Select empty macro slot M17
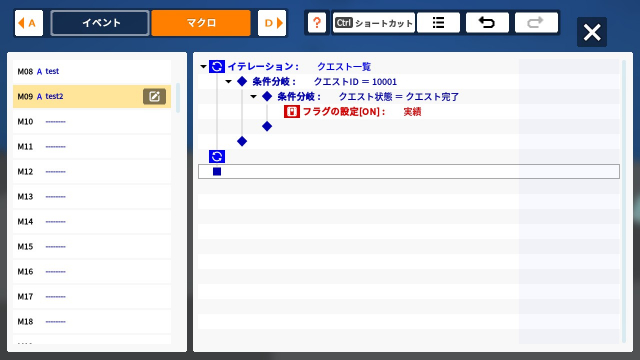This screenshot has width=640, height=360. [92, 296]
